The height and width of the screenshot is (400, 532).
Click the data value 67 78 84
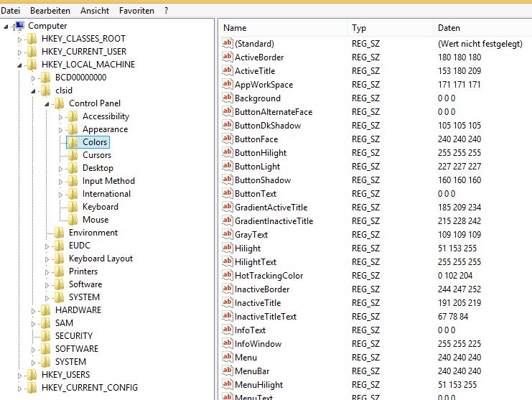click(453, 317)
